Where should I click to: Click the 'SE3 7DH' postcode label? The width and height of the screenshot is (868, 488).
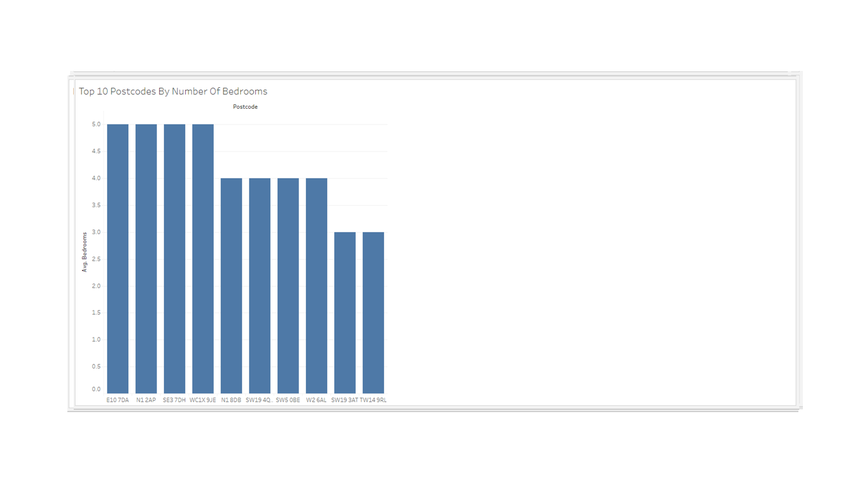[175, 400]
